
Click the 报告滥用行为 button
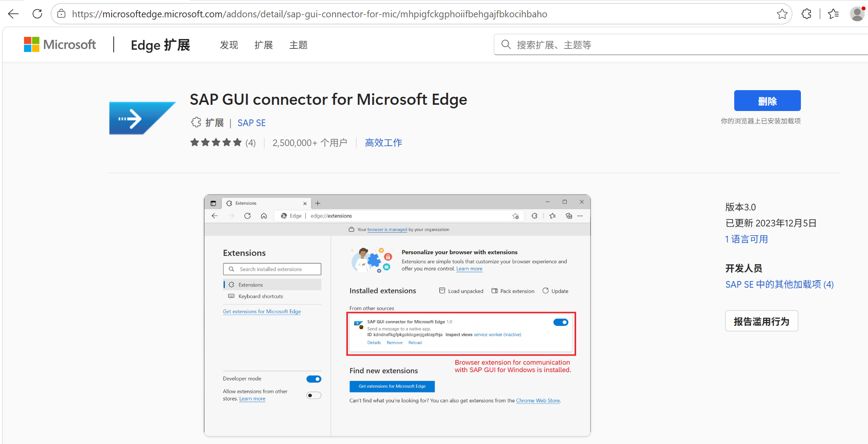(761, 321)
